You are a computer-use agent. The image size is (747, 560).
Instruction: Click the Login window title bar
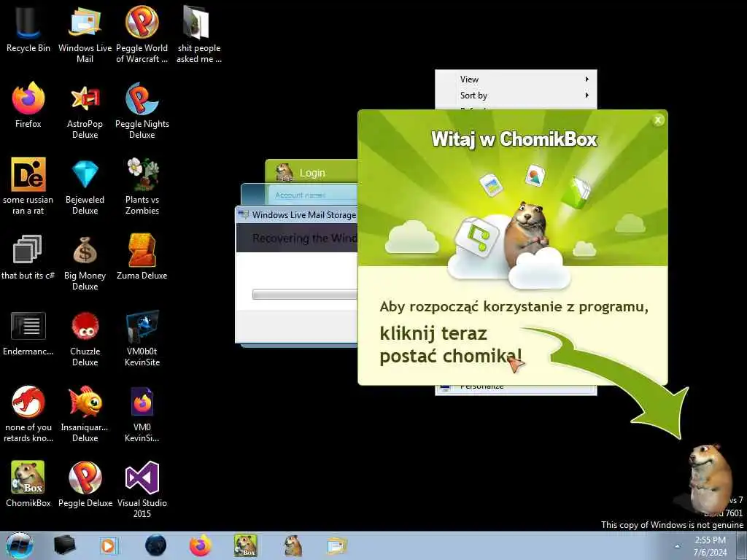coord(311,172)
